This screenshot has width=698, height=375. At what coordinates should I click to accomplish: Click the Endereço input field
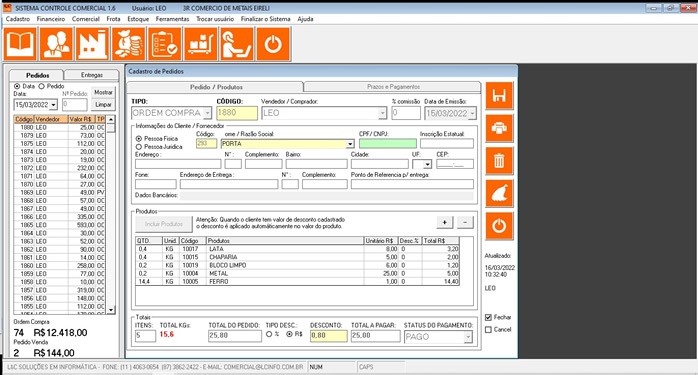178,164
